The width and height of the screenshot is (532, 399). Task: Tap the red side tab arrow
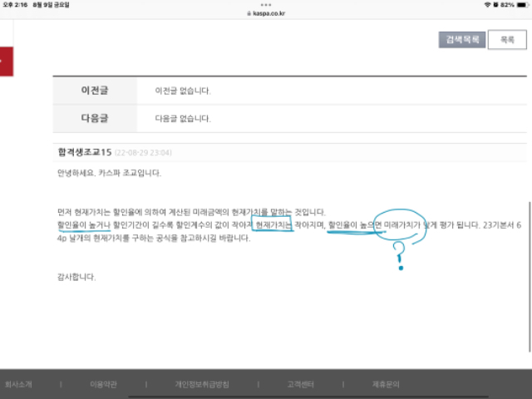[x=6, y=61]
